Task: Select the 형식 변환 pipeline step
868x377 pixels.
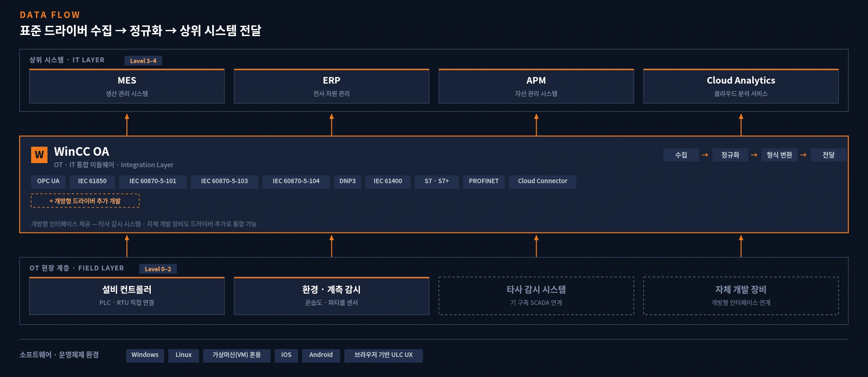Action: coord(780,155)
